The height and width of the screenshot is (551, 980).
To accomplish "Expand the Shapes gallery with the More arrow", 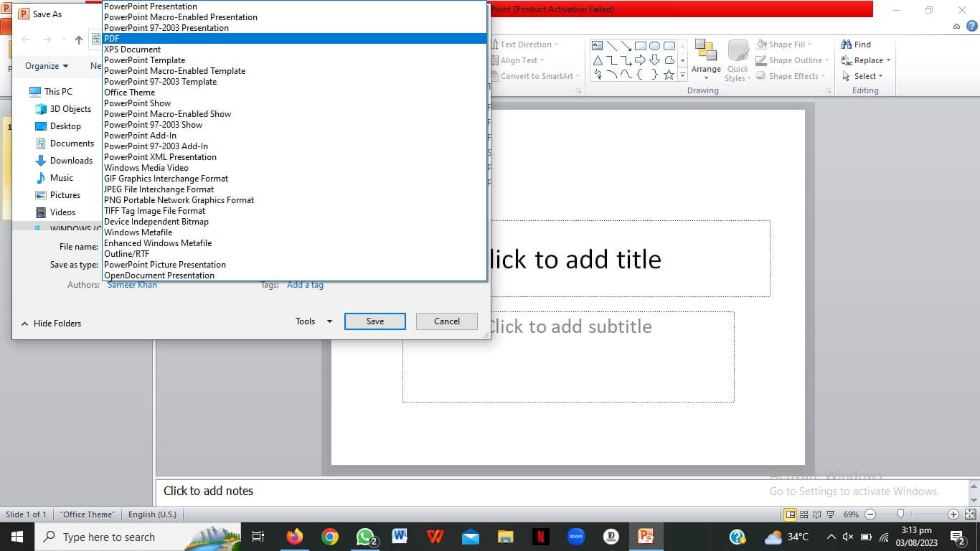I will click(x=682, y=75).
